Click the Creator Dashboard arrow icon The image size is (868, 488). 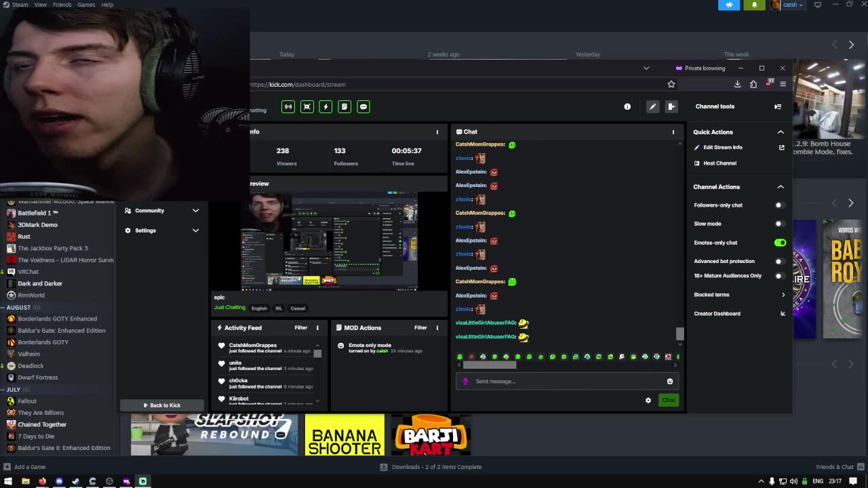pos(783,314)
